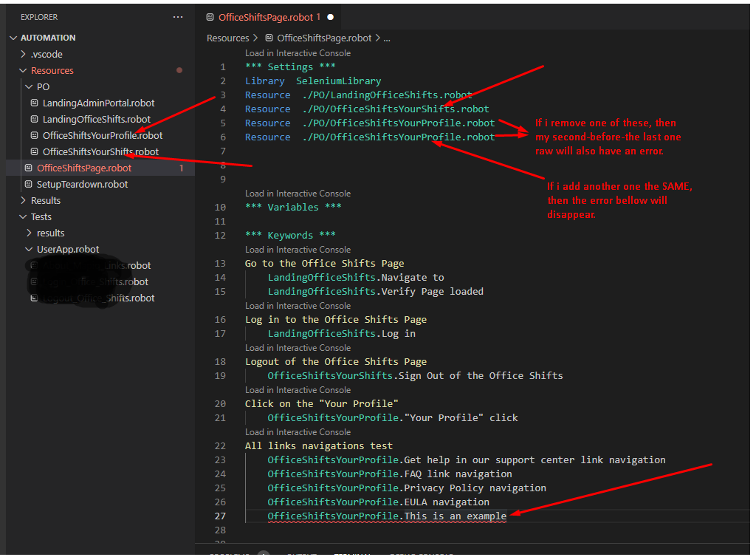Click the SetupTeardown.robot file icon
This screenshot has width=756, height=557.
(29, 184)
